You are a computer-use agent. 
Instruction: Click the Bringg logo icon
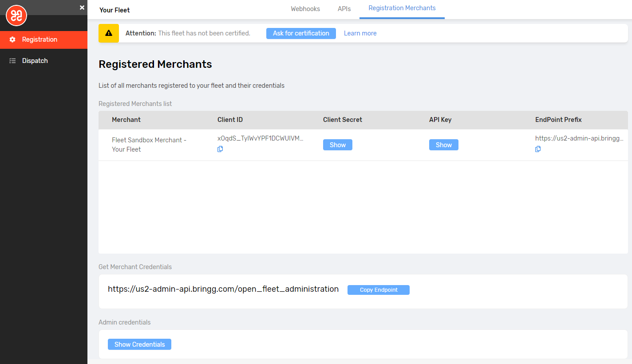coord(16,16)
